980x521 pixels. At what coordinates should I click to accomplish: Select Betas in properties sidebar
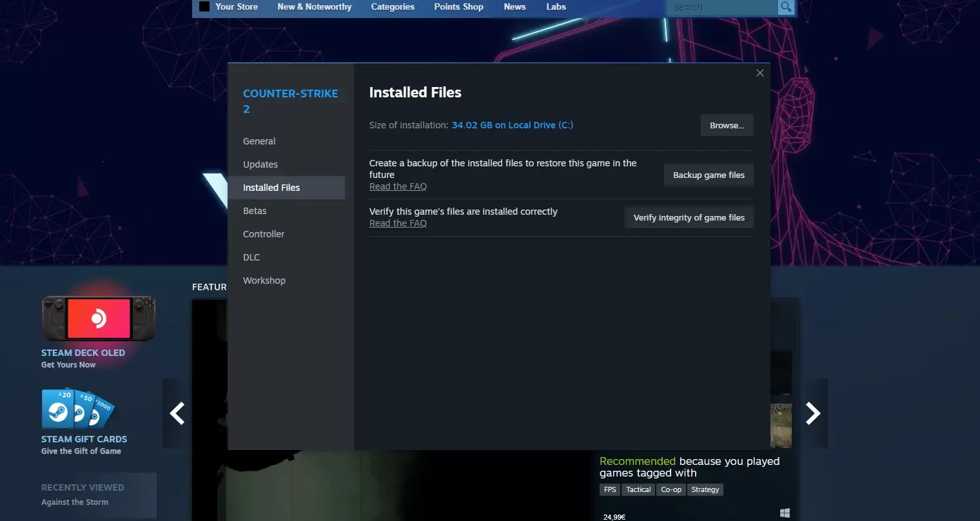tap(286, 211)
